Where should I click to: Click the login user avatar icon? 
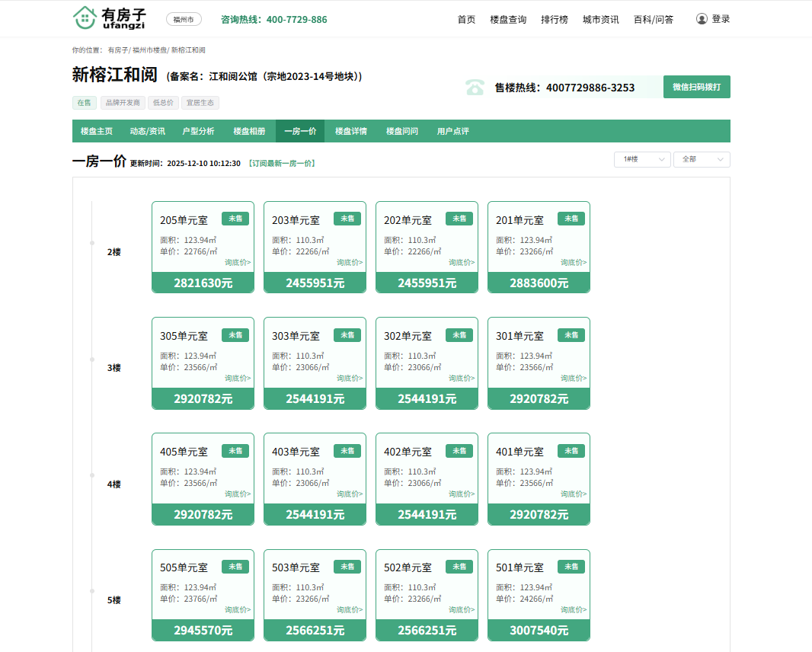click(702, 19)
